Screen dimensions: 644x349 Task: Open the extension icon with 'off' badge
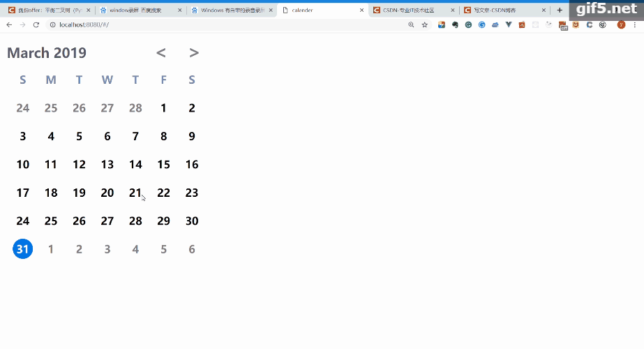562,26
